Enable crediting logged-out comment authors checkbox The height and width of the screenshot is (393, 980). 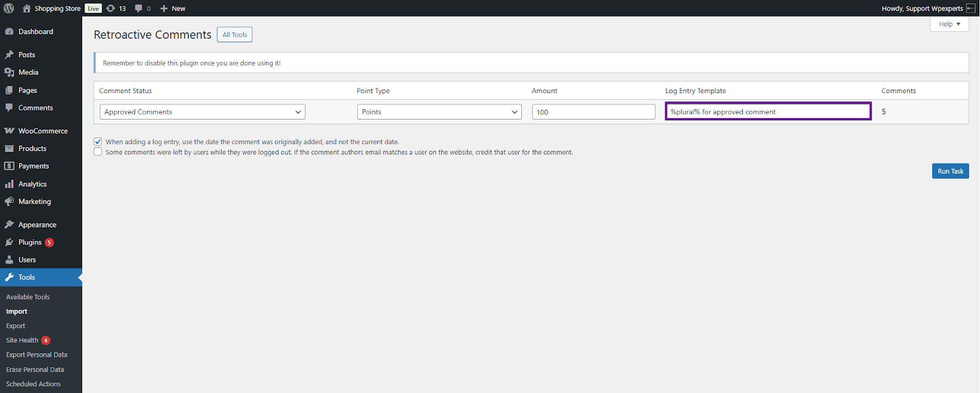98,152
